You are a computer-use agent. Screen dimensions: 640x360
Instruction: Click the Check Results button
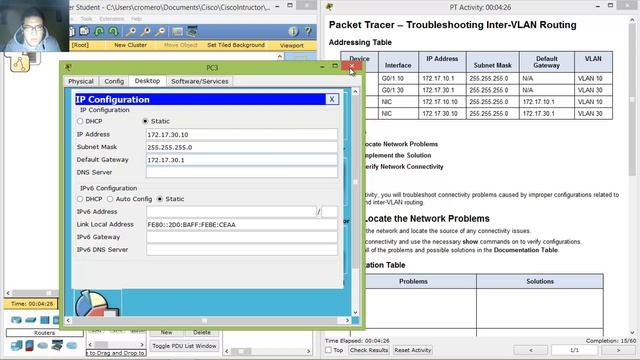point(369,350)
